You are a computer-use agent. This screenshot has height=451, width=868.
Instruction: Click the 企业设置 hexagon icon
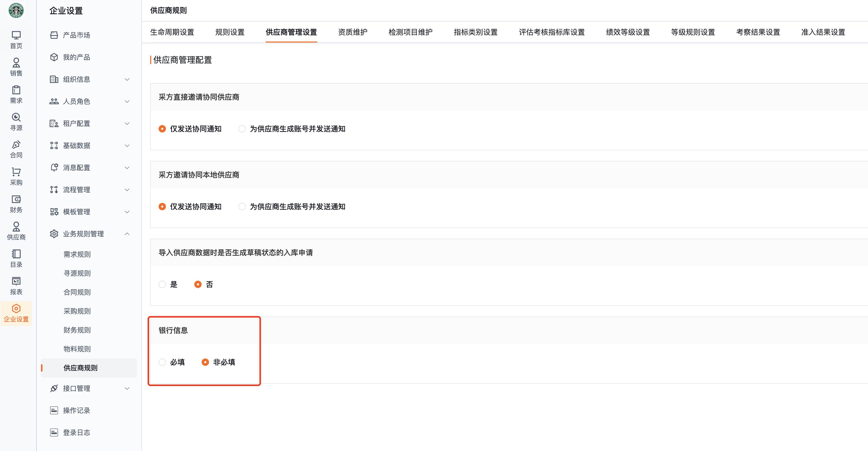click(16, 308)
